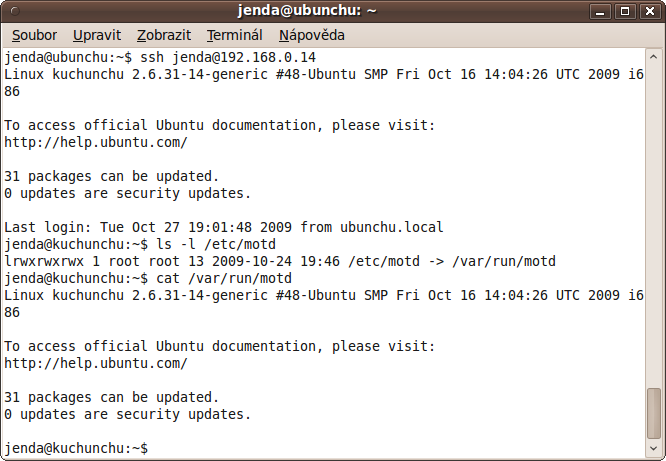The image size is (666, 461).
Task: Close the jenda@ubunchu terminal window
Action: (x=649, y=11)
